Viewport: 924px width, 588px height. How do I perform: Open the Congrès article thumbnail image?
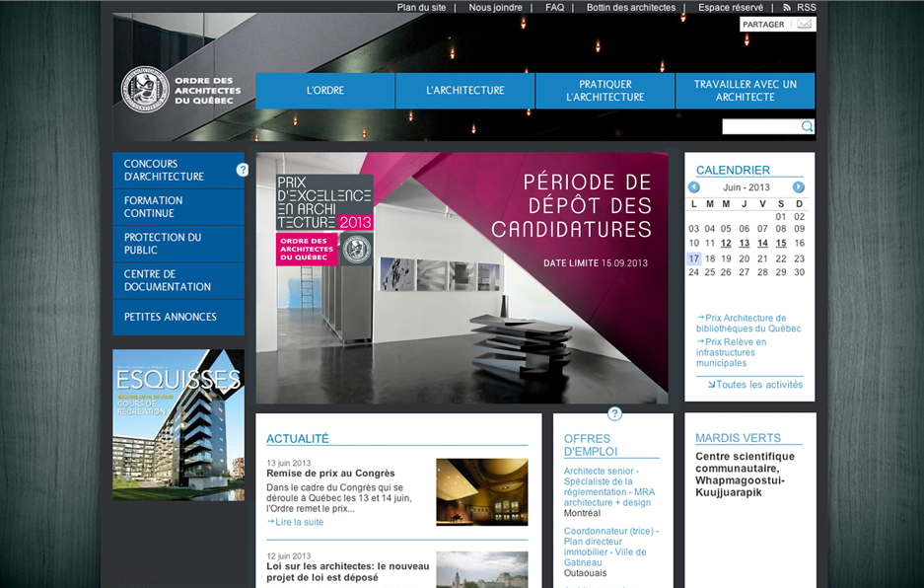pos(482,492)
